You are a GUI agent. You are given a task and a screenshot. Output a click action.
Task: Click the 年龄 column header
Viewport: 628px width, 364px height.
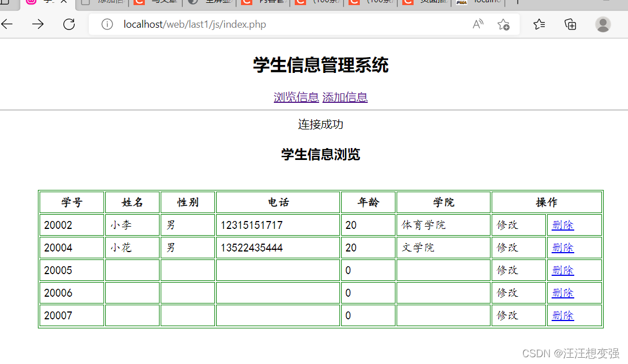(x=368, y=202)
